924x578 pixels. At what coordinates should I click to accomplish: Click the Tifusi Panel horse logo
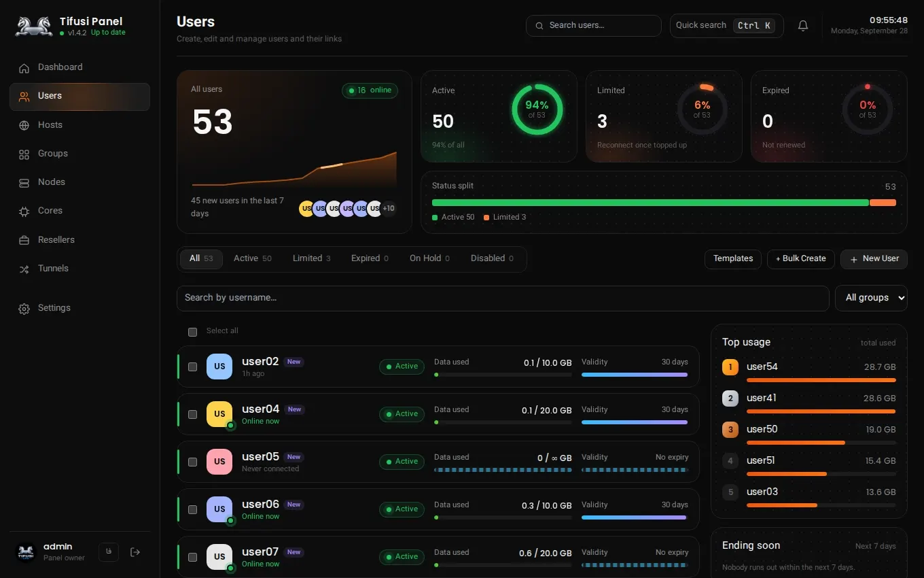34,27
